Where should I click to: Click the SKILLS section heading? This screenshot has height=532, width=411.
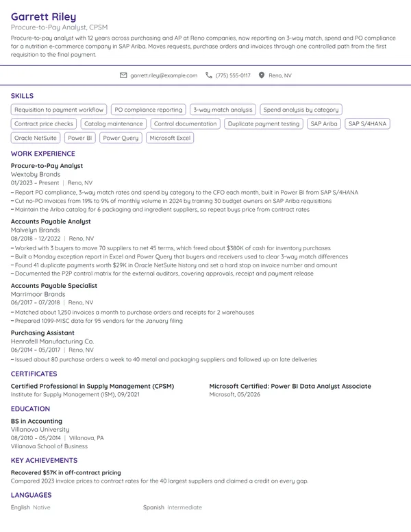[x=22, y=96]
